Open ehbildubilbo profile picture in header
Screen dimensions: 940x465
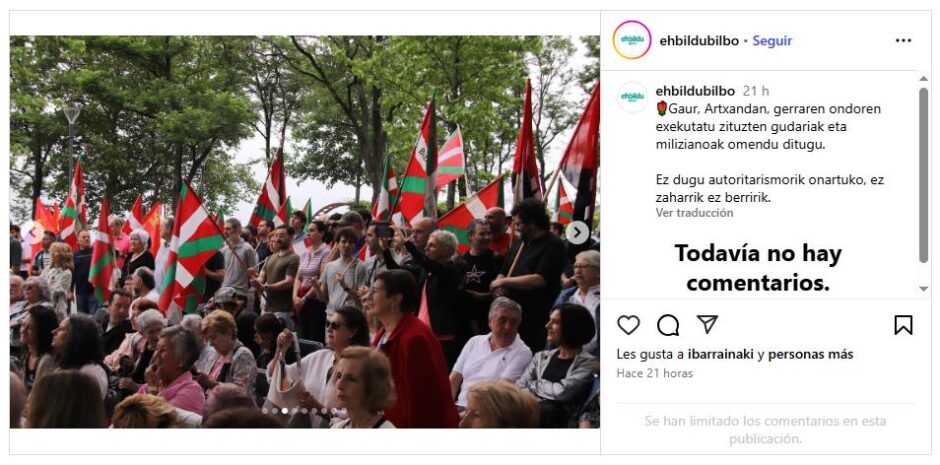(x=632, y=40)
